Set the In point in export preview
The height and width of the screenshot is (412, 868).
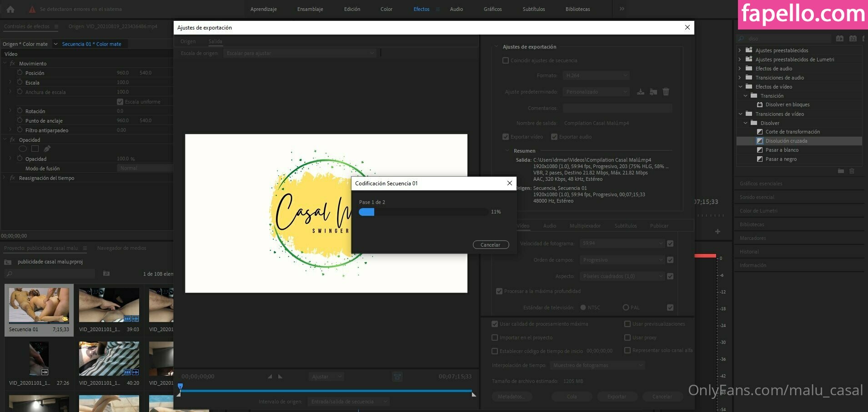(x=270, y=377)
